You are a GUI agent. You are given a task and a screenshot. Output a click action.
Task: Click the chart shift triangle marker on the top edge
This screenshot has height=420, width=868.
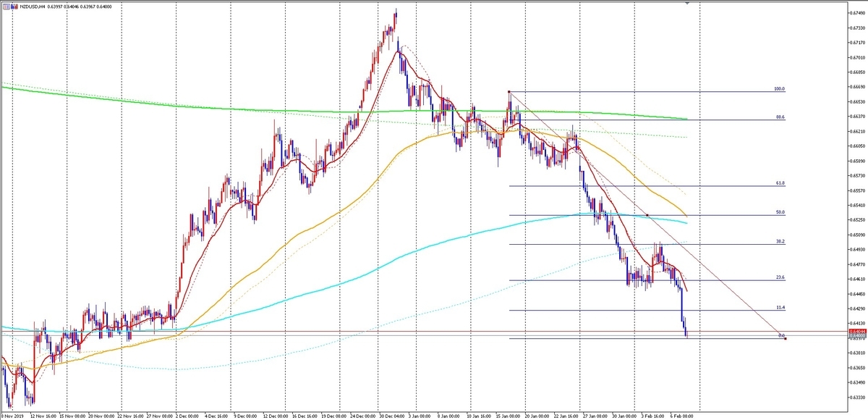pyautogui.click(x=686, y=4)
